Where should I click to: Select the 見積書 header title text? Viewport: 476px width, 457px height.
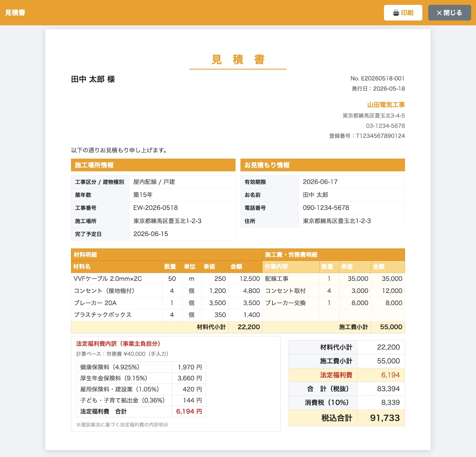[15, 12]
